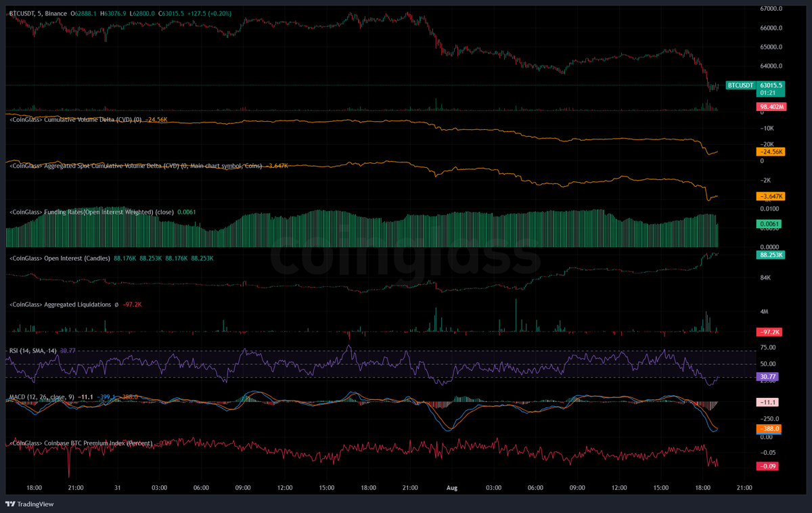
Task: Select the MACD (12, 26, close, 9) label
Action: pos(41,396)
